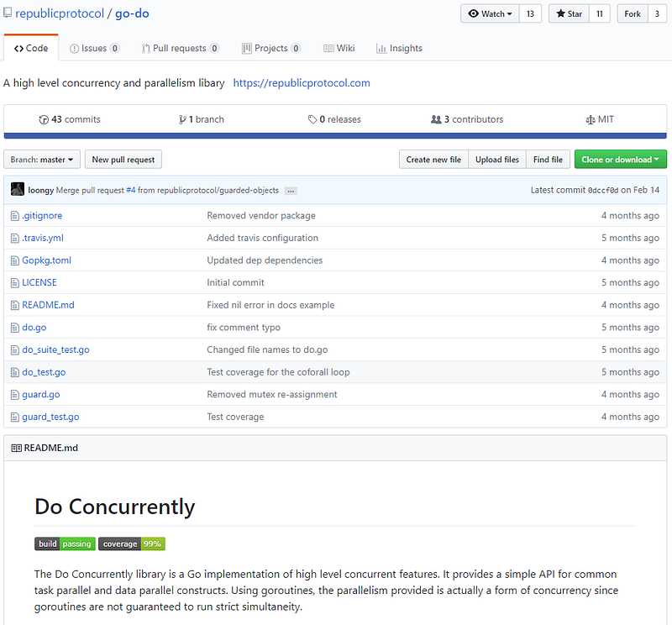672x625 pixels.
Task: Click the commits history clock icon
Action: coord(44,119)
